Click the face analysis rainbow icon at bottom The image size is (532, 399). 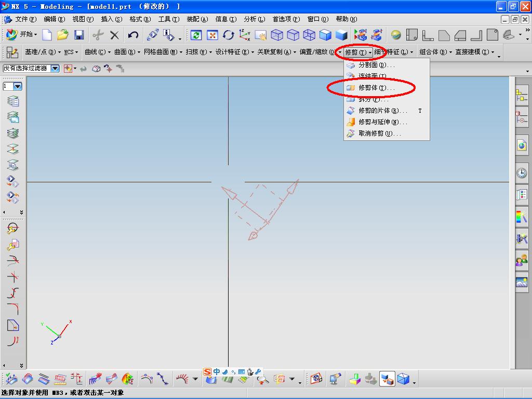coord(128,379)
